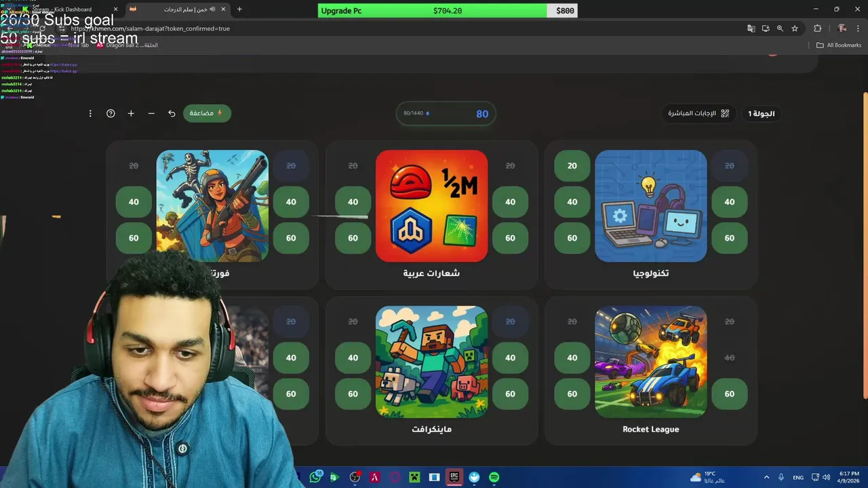Open the three-dot game options menu
868x488 pixels.
pyautogui.click(x=90, y=113)
